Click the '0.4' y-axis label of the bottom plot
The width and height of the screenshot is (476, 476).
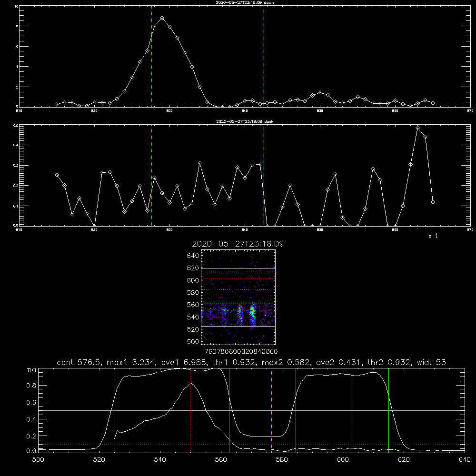[x=31, y=419]
